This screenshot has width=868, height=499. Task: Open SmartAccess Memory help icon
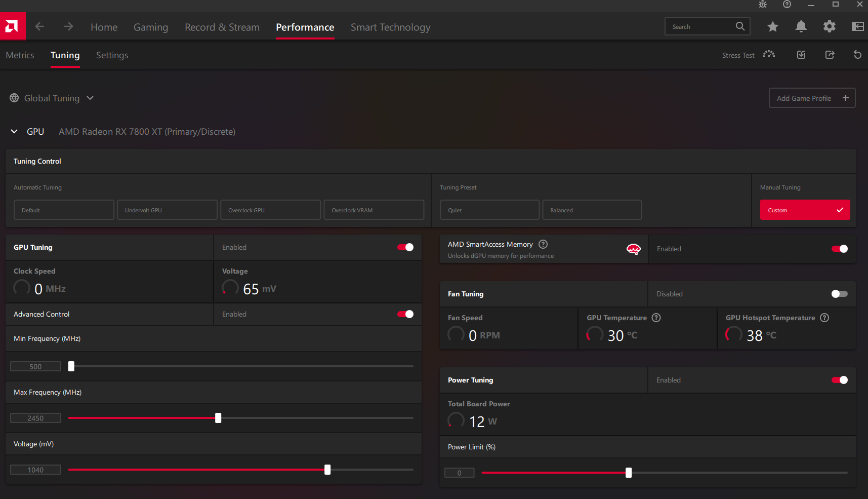click(x=543, y=244)
